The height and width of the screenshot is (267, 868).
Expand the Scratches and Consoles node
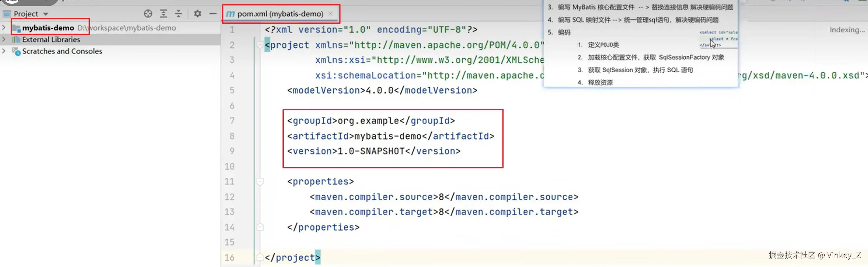pyautogui.click(x=4, y=51)
